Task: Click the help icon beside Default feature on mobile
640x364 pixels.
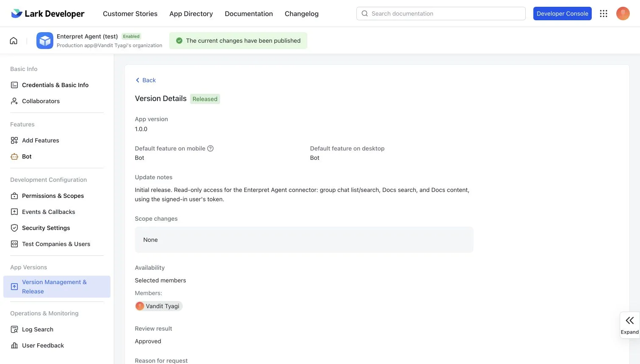Action: pyautogui.click(x=210, y=148)
